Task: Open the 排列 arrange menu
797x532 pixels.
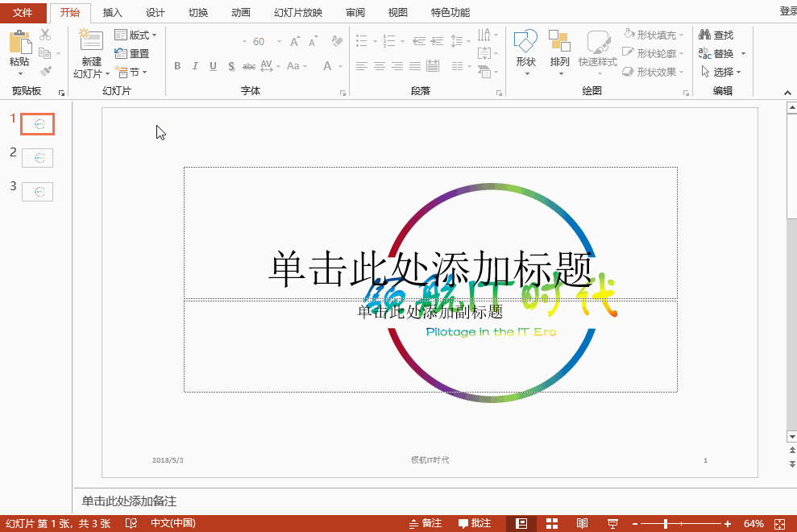Action: [x=559, y=52]
